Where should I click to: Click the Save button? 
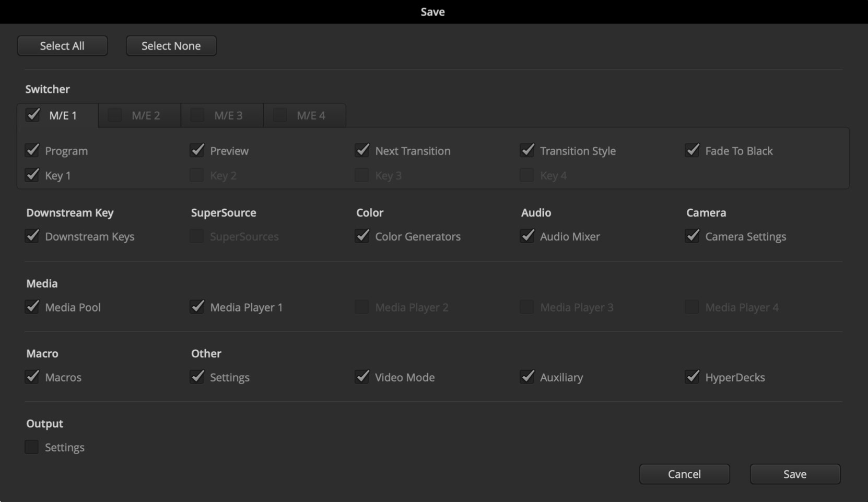coord(794,474)
